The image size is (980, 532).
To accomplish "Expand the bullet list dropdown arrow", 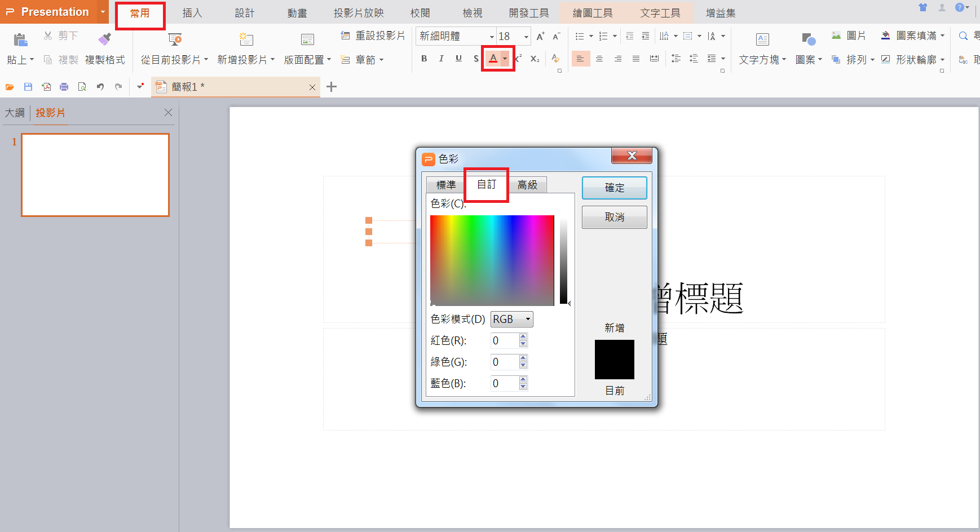I will click(x=591, y=36).
